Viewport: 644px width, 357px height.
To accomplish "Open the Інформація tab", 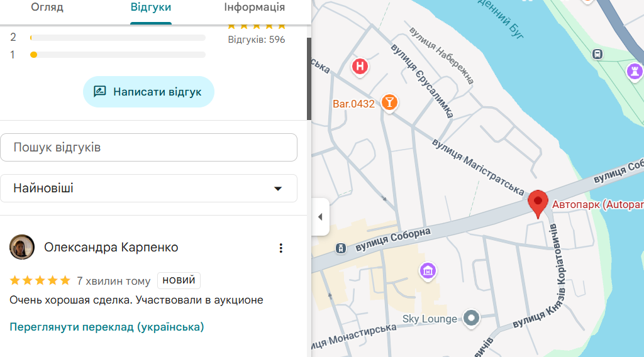I will click(x=254, y=8).
